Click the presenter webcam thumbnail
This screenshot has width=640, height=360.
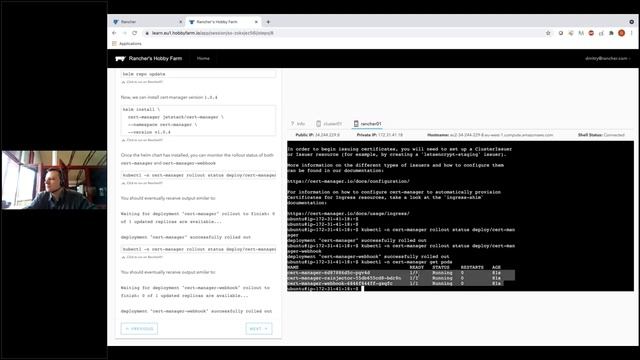pos(54,180)
